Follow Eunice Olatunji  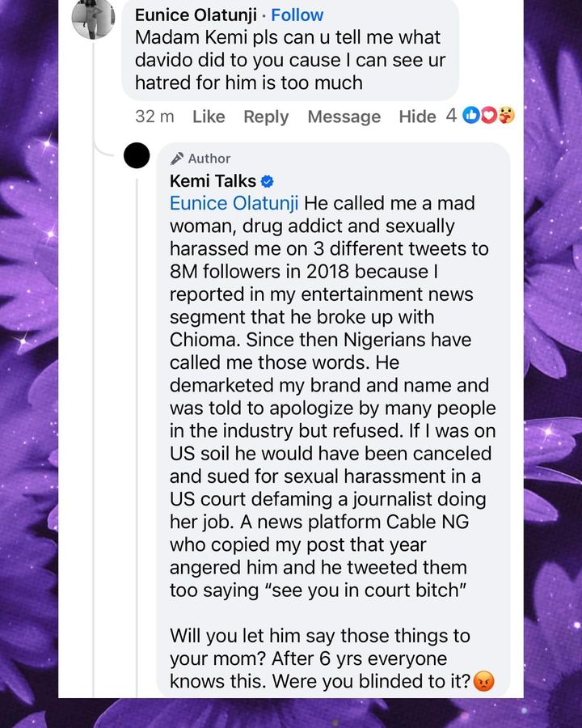[x=297, y=15]
